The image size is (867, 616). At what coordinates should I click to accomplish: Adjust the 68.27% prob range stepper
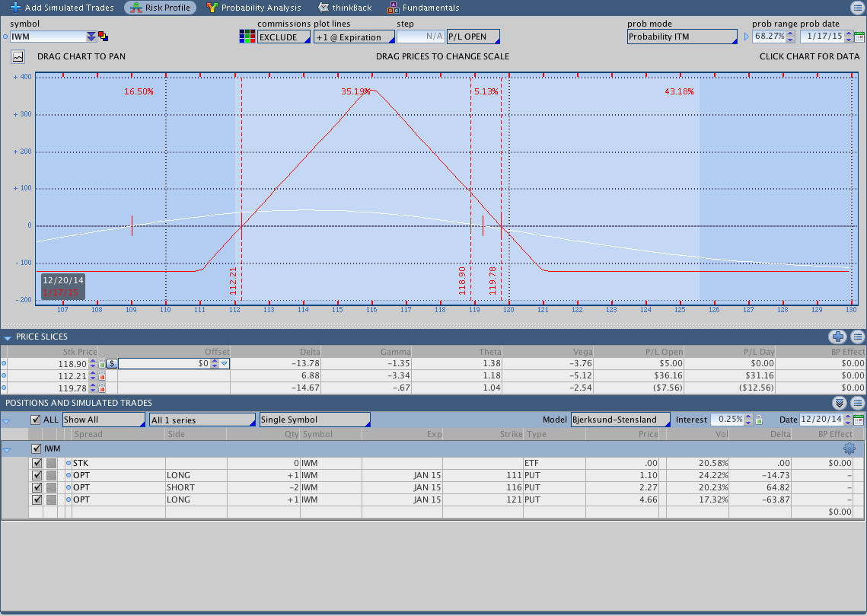point(790,37)
